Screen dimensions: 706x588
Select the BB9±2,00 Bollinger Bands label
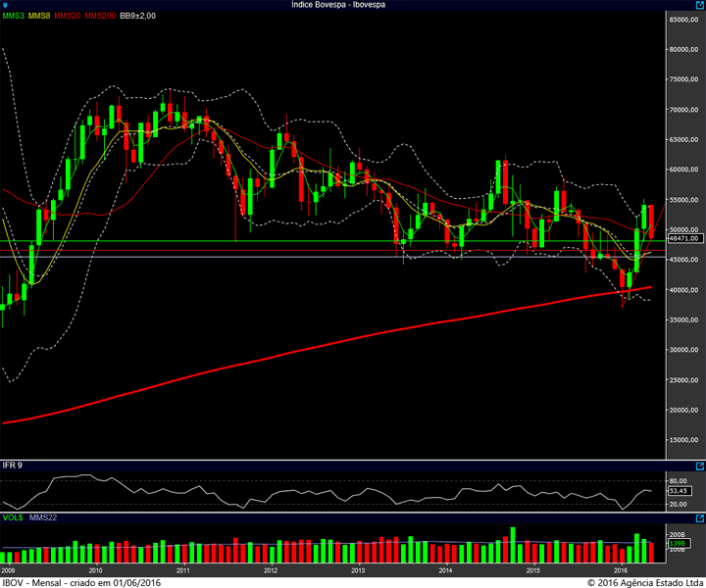139,17
